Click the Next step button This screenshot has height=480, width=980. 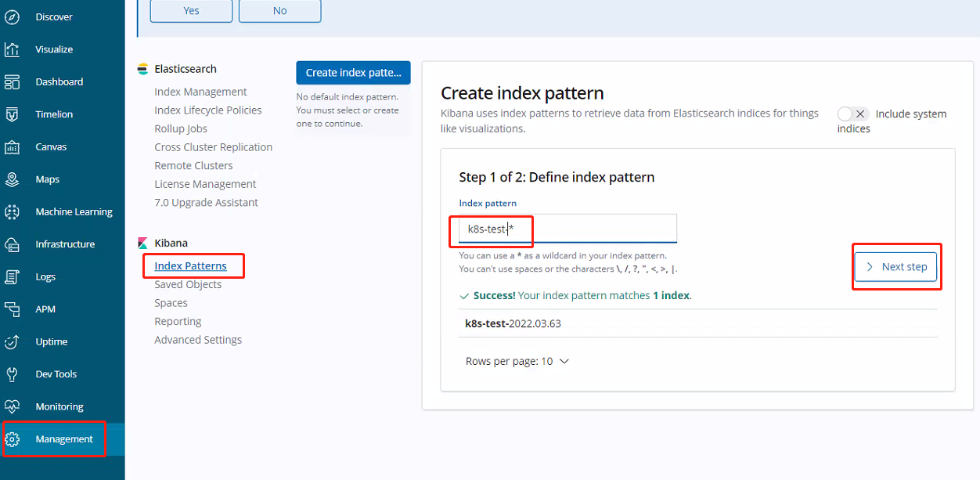[895, 267]
